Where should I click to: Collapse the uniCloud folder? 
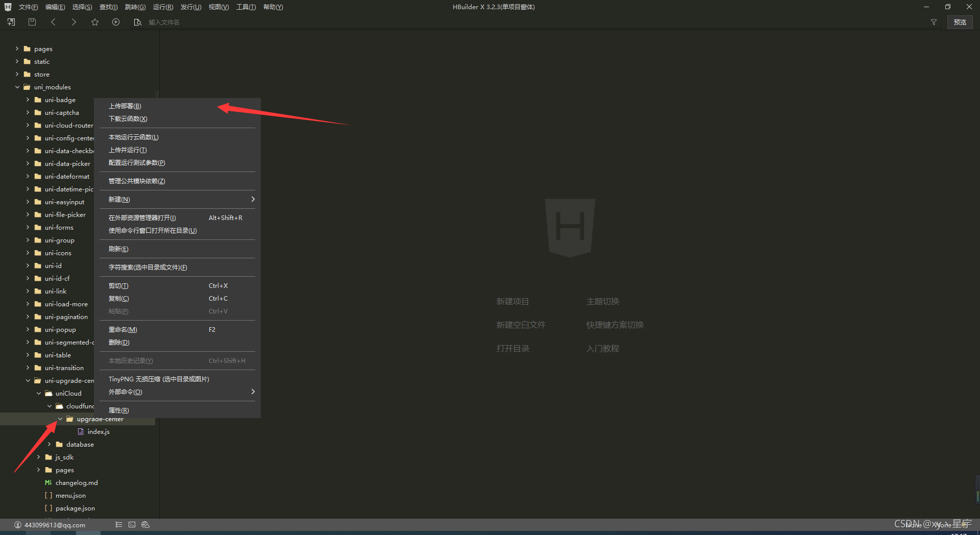(x=39, y=393)
